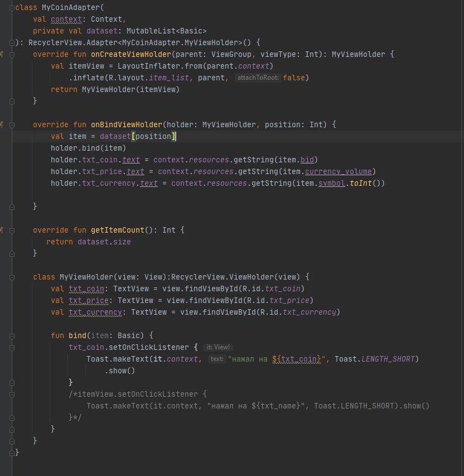Click 'onCreateViewHolder' function name

pos(131,54)
